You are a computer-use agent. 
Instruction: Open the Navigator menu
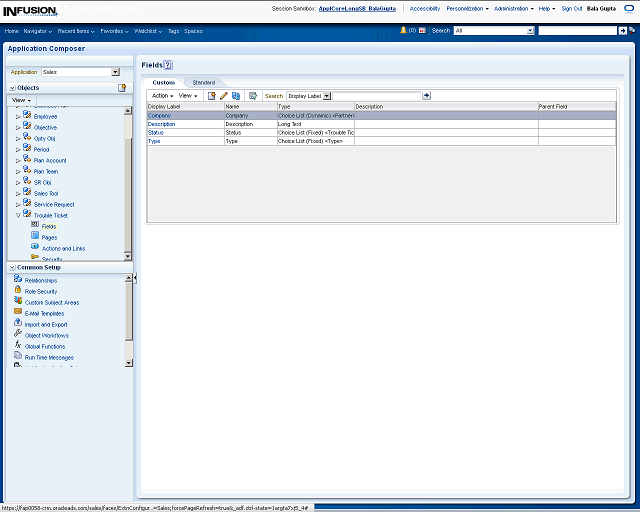(38, 31)
